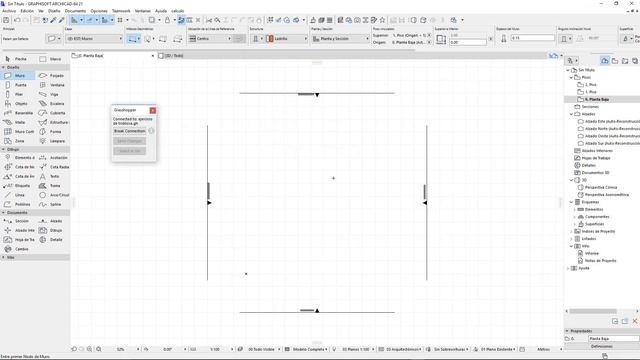Open Perspectiva Cónica in navigator
The height and width of the screenshot is (360, 640).
tap(597, 187)
